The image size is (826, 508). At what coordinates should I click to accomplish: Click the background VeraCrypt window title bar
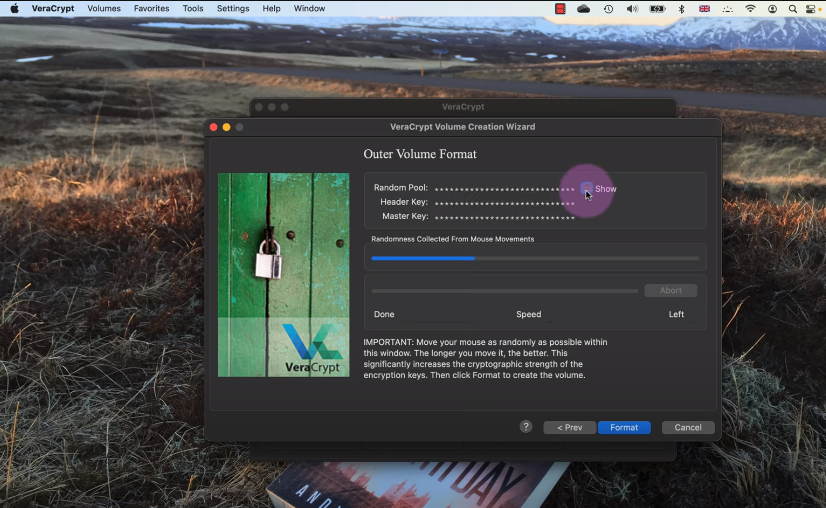463,107
